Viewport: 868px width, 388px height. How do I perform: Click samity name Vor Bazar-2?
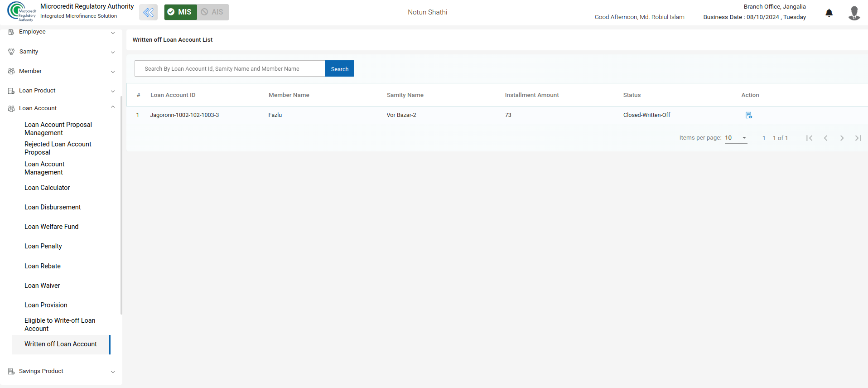pos(401,115)
